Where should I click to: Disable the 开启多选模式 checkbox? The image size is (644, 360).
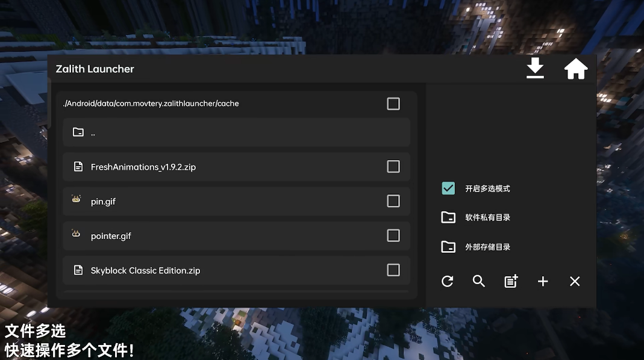click(448, 188)
